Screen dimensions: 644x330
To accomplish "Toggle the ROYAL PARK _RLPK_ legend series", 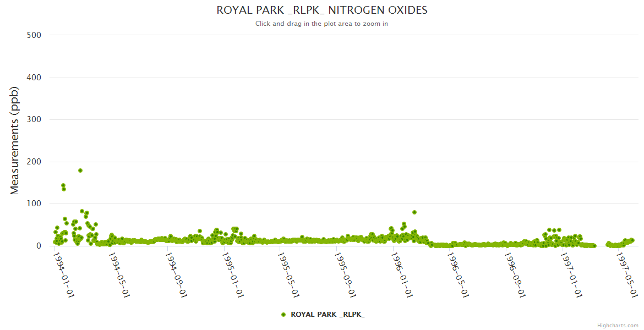I will click(x=328, y=314).
